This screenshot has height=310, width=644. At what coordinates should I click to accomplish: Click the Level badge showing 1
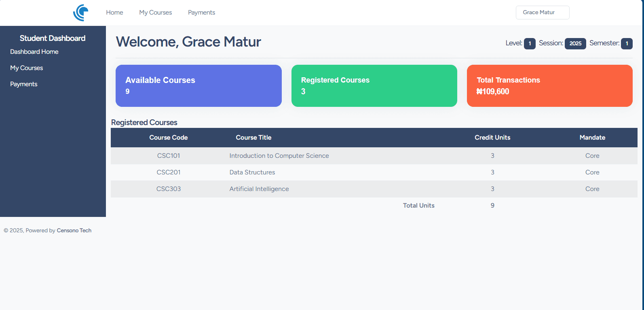pyautogui.click(x=530, y=43)
